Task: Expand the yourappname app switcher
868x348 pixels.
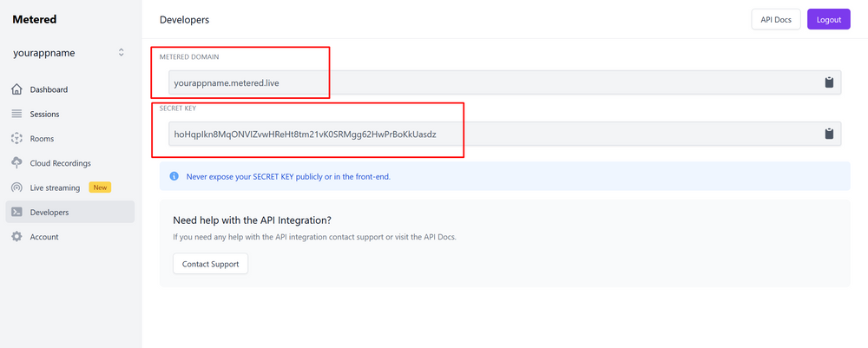Action: tap(69, 53)
